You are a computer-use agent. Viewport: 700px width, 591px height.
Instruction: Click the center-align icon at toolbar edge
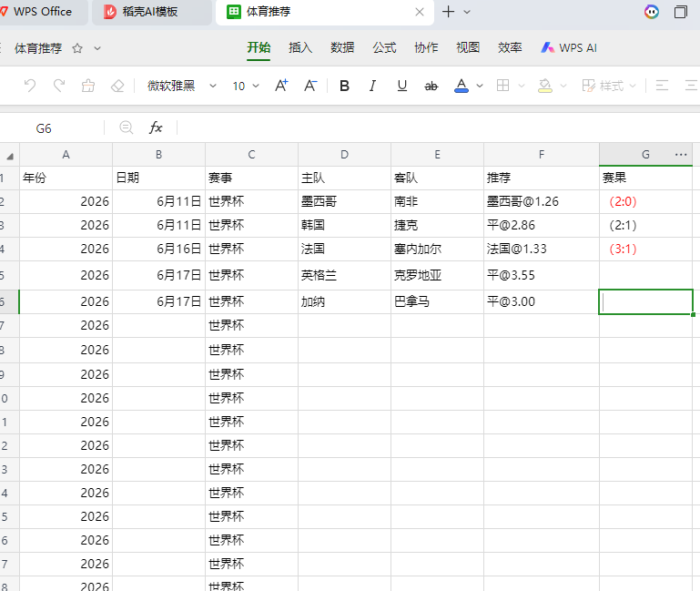coord(692,86)
